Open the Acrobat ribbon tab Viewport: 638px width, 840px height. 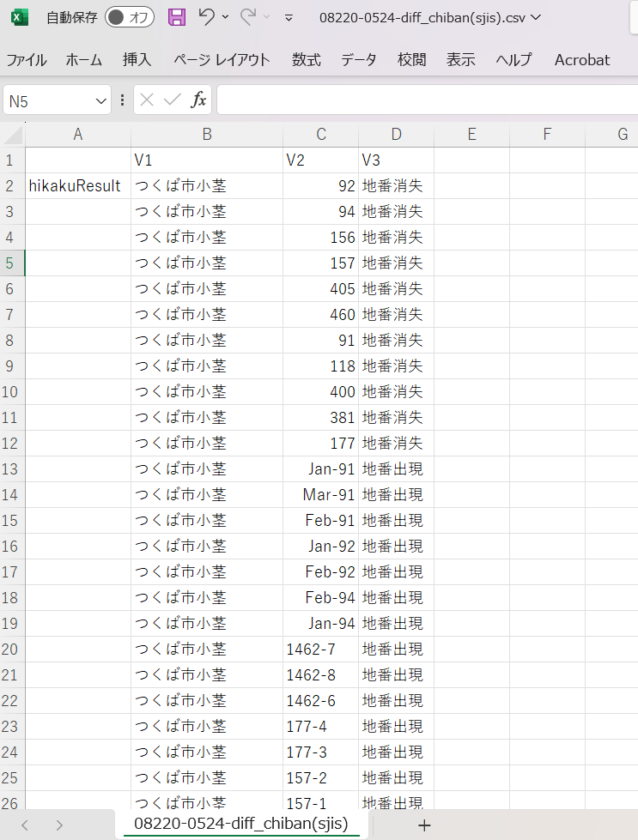click(x=581, y=59)
